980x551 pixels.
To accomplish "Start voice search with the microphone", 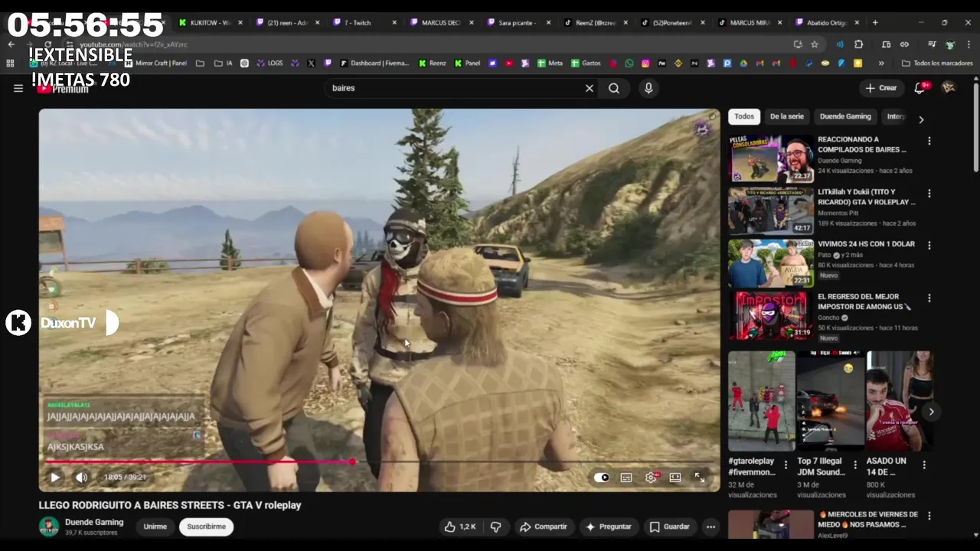I will pos(648,88).
